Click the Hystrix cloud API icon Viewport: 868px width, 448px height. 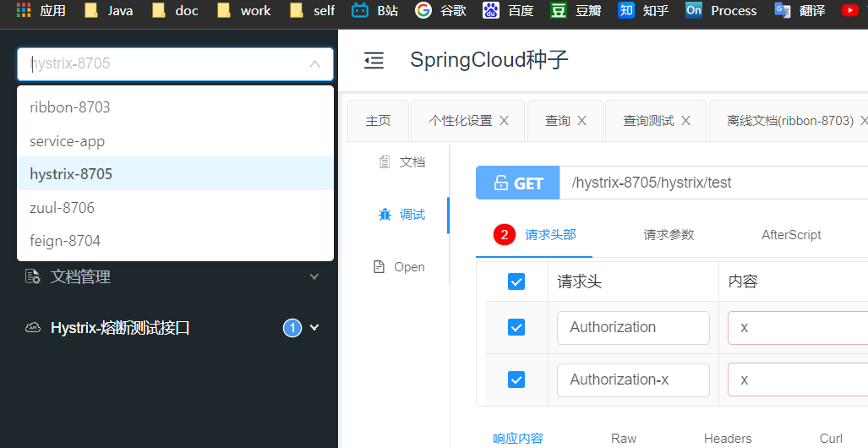pyautogui.click(x=33, y=328)
